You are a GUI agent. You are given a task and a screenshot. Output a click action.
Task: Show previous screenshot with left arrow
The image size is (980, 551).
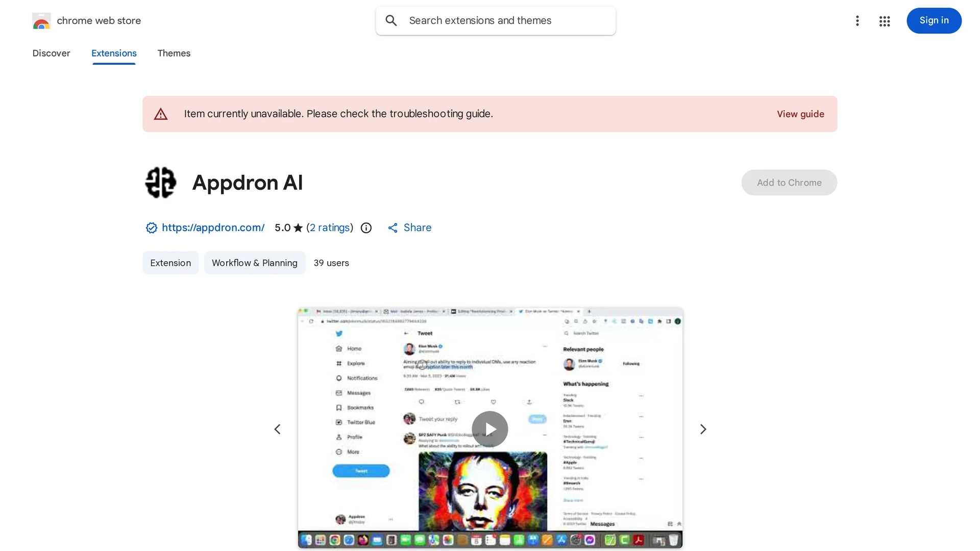(x=277, y=429)
